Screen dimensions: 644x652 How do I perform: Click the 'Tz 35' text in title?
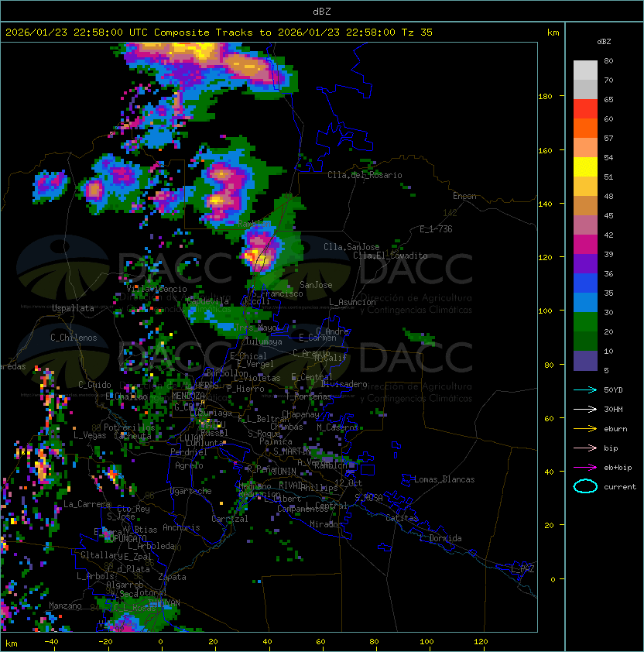(x=417, y=32)
